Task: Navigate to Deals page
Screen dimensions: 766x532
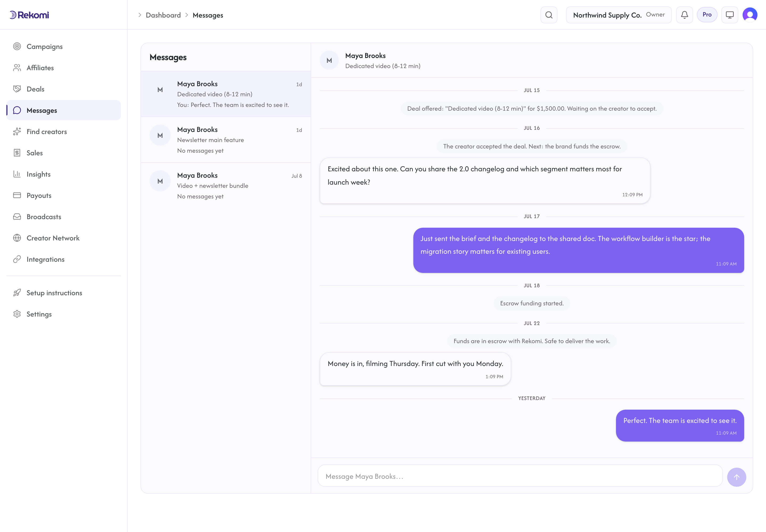Action: [63, 89]
